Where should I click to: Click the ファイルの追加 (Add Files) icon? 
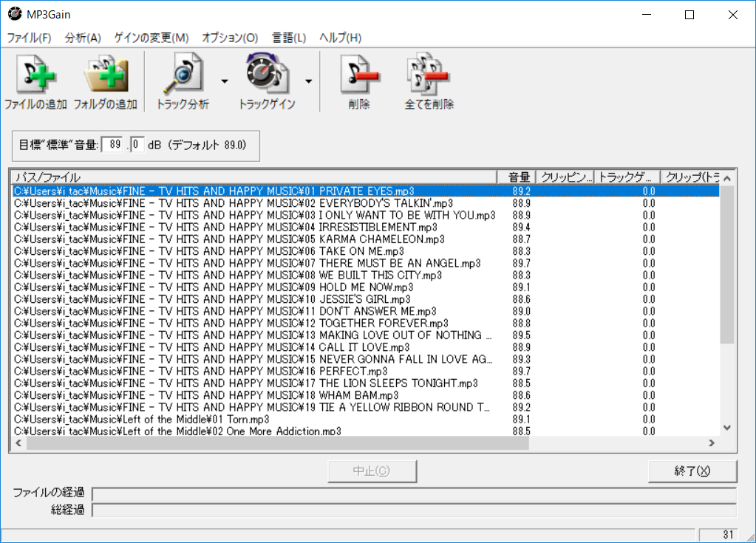click(35, 74)
